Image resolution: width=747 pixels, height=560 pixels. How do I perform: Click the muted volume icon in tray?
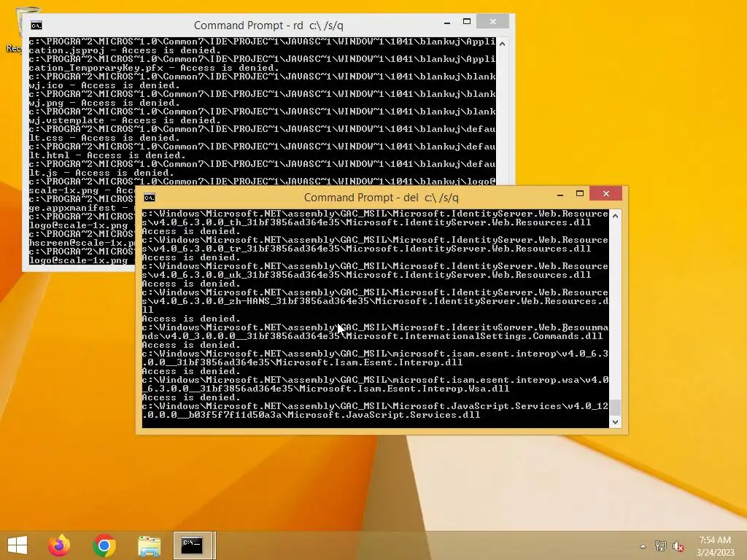pos(678,546)
